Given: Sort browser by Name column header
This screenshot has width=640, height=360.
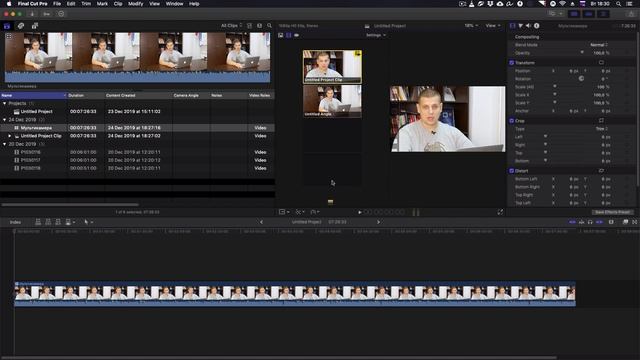Looking at the screenshot, I should 33,96.
